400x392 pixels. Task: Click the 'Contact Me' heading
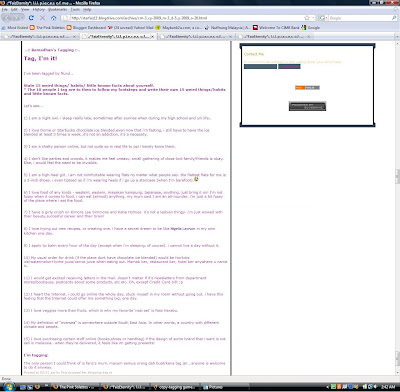coord(254,54)
